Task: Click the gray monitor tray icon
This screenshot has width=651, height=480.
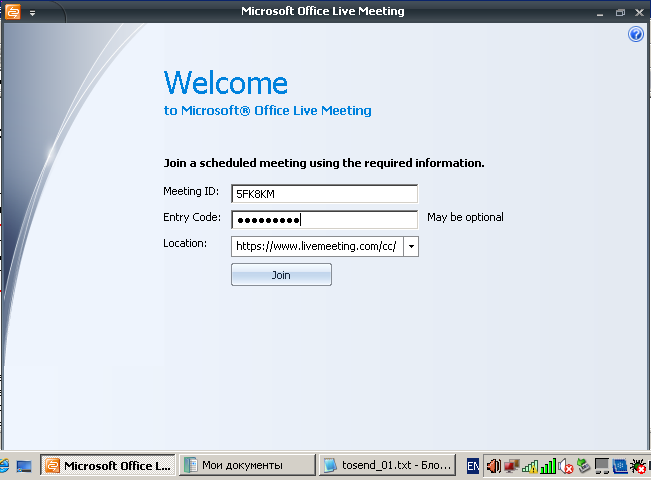Action: 602,466
